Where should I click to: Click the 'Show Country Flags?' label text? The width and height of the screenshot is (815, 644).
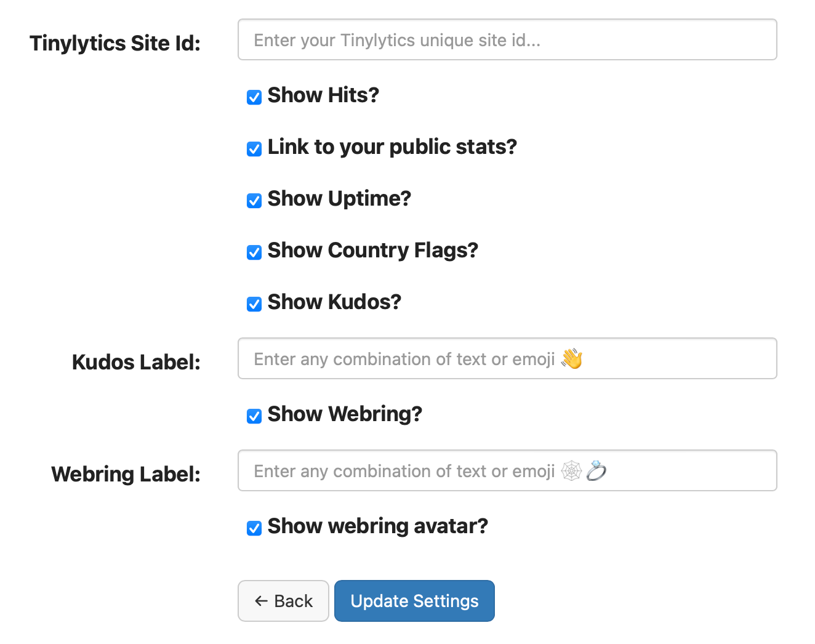(x=372, y=251)
